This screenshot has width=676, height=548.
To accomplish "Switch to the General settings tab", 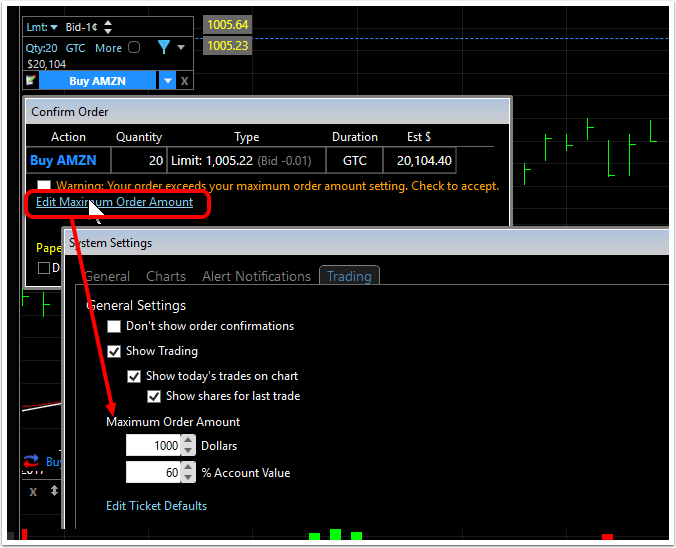I will coord(107,276).
